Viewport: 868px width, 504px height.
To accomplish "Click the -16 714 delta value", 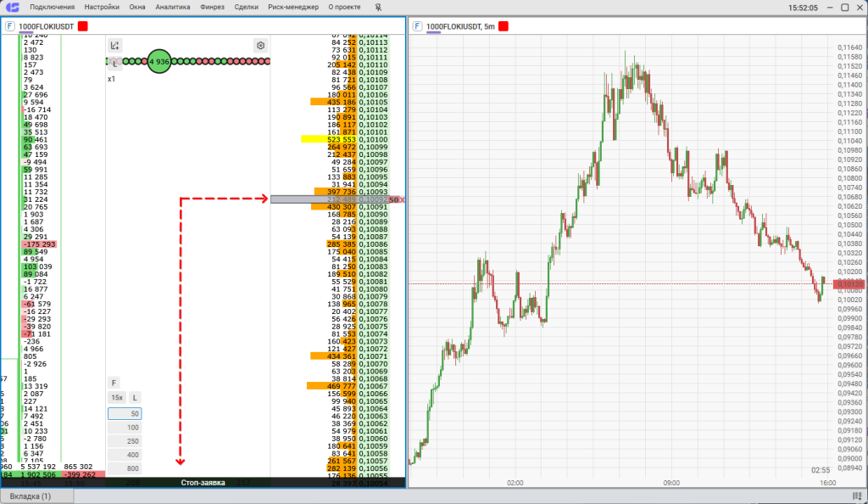I will 37,109.
